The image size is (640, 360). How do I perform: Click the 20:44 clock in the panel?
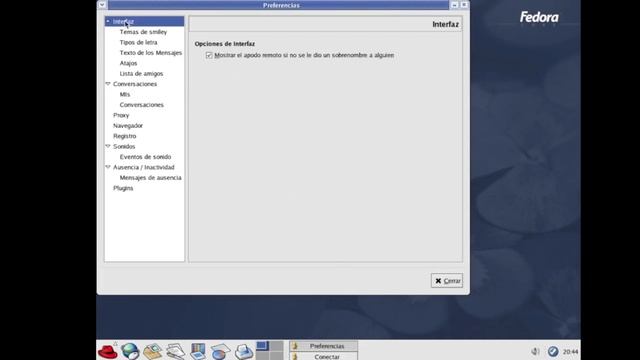click(x=570, y=351)
